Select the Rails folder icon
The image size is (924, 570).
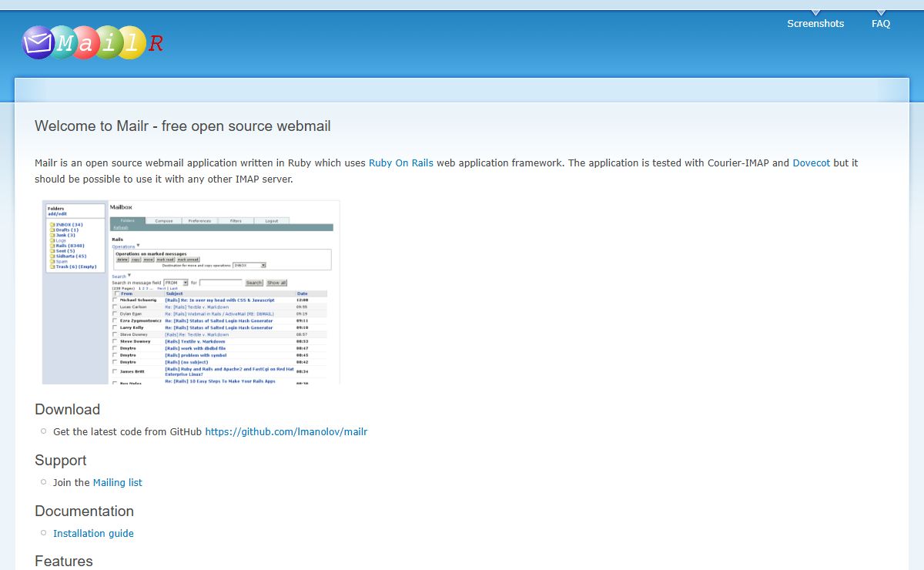[52, 246]
